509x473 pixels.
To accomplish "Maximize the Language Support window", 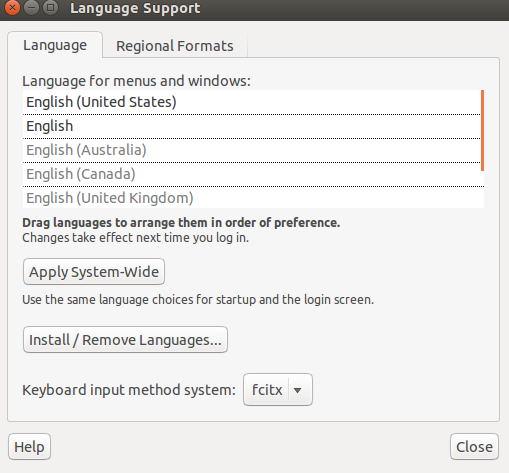I will [50, 7].
